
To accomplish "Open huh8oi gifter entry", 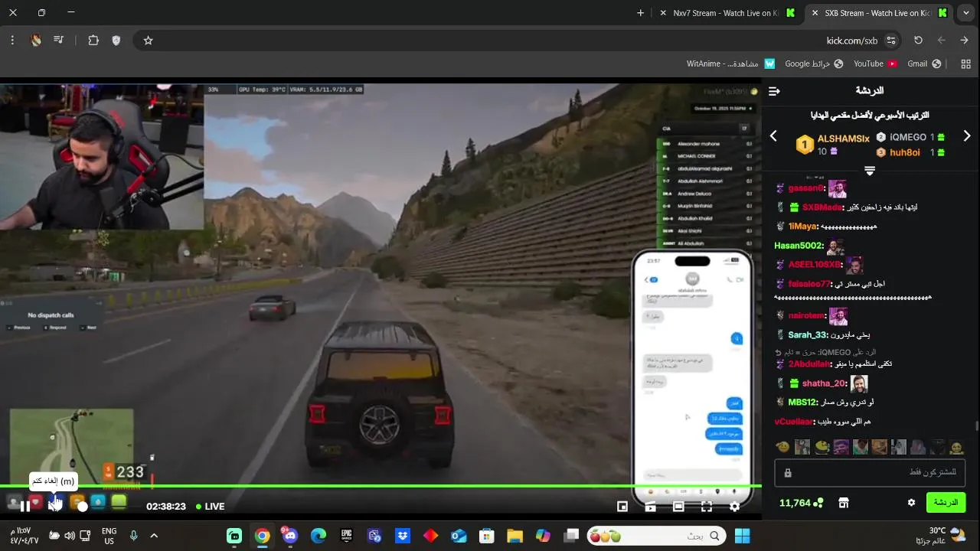I will coord(910,152).
